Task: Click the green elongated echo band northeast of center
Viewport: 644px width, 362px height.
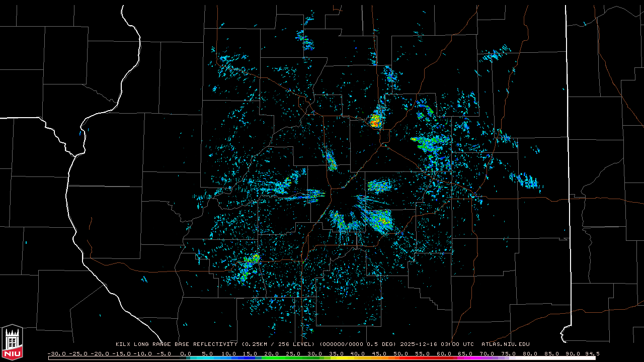Action: 428,144
